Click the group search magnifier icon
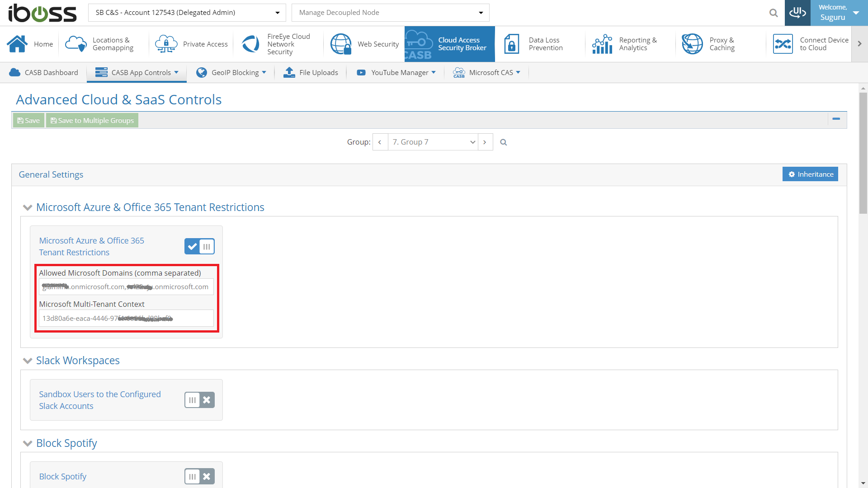 (x=503, y=142)
